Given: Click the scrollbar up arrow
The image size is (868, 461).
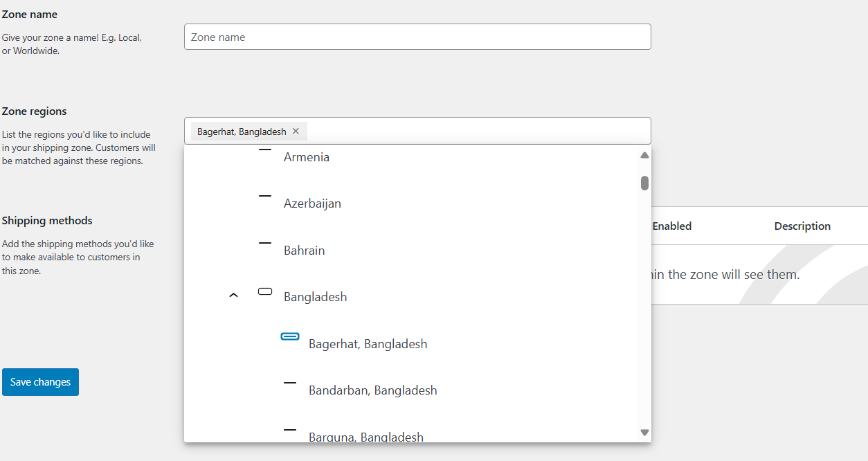Looking at the screenshot, I should [x=644, y=155].
